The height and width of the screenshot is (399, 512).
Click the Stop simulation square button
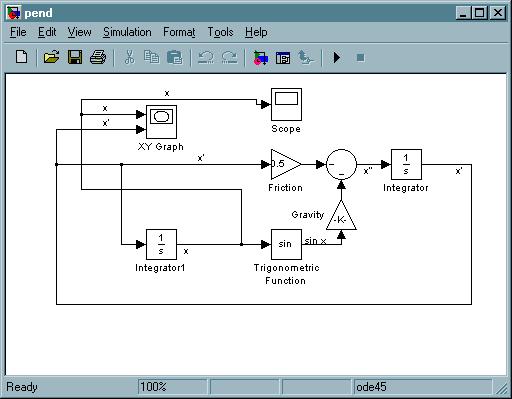click(360, 58)
